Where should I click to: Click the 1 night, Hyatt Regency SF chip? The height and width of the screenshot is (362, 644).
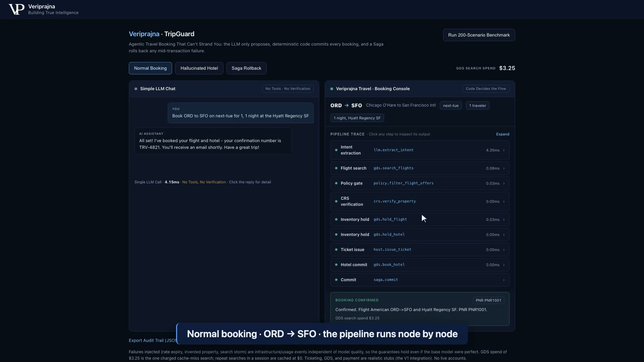tap(357, 118)
